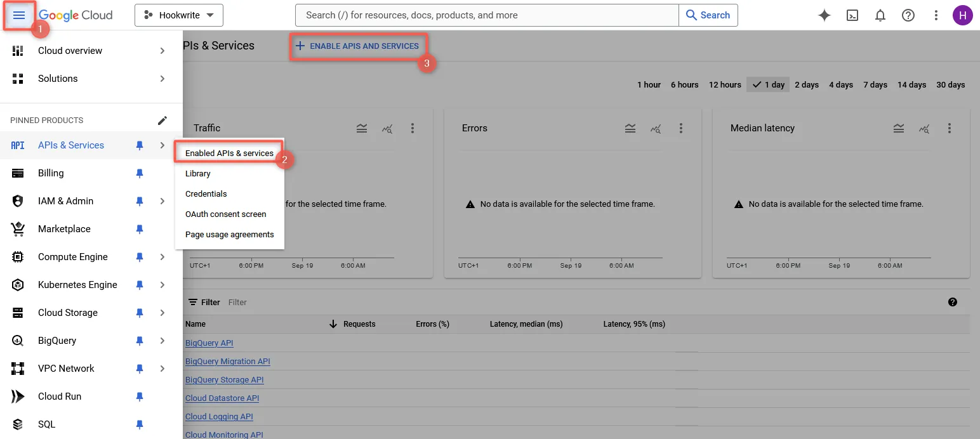Click Enable APIs and Services button
Screen dimensions: 980x439
pos(357,46)
